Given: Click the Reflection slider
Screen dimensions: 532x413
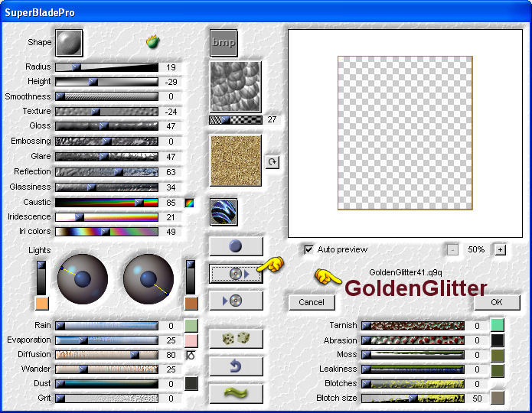Looking at the screenshot, I should click(x=106, y=172).
